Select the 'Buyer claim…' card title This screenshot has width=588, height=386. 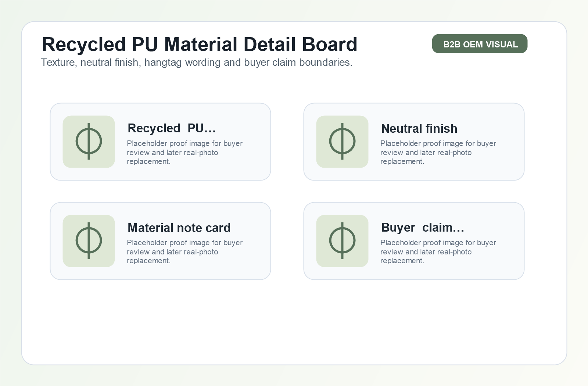pos(423,228)
